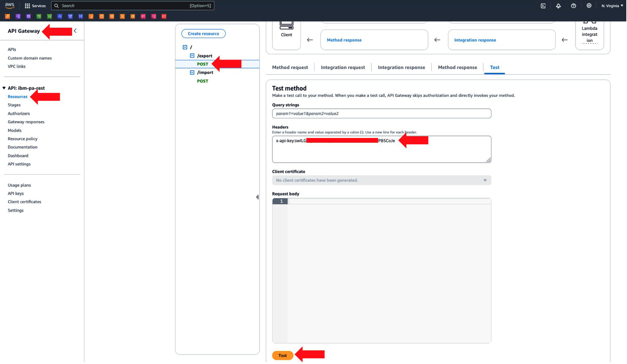The height and width of the screenshot is (364, 627).
Task: Click the magnifier icon in search bar
Action: point(57,6)
